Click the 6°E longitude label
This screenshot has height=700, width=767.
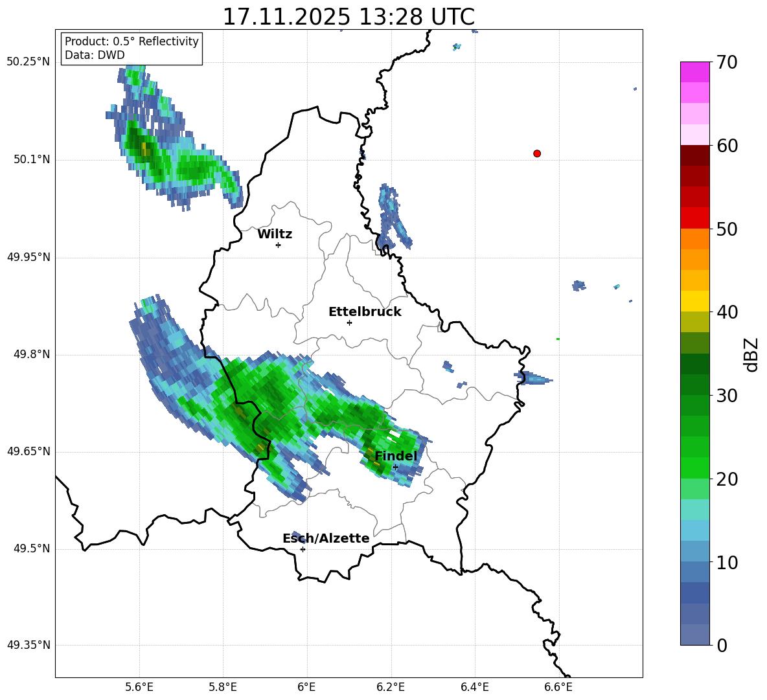(306, 687)
